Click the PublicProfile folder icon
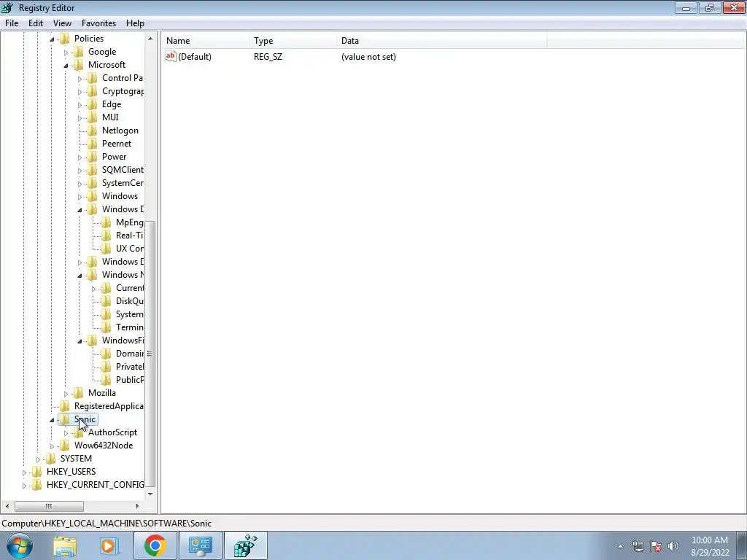 coord(107,379)
